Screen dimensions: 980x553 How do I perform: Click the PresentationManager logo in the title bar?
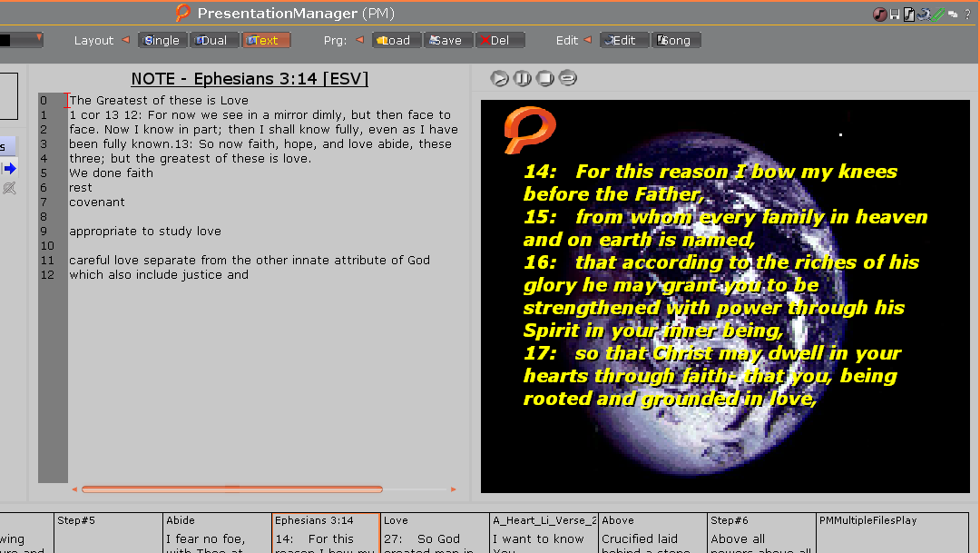(182, 13)
